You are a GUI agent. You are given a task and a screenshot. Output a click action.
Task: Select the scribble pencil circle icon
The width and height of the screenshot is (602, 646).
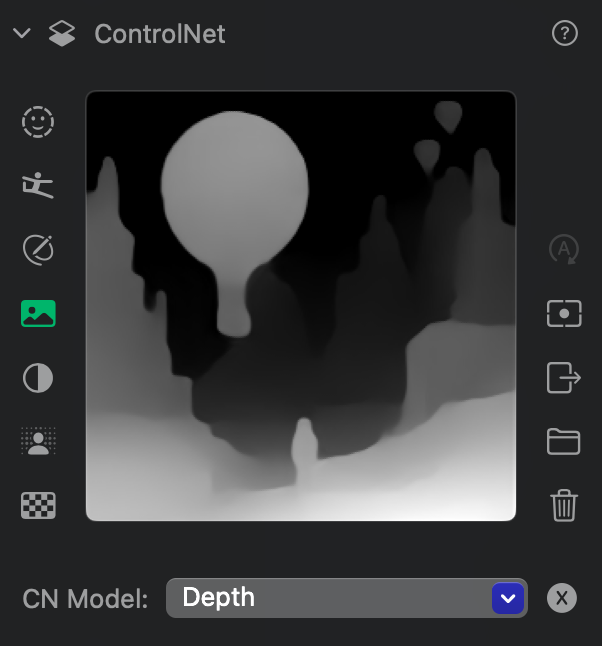(x=38, y=250)
